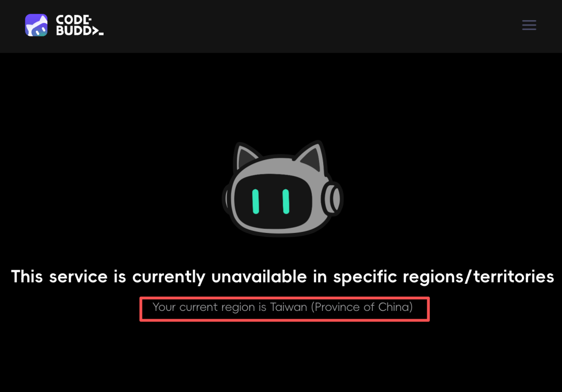
Task: Click the gray robot cat mascot
Action: [283, 188]
